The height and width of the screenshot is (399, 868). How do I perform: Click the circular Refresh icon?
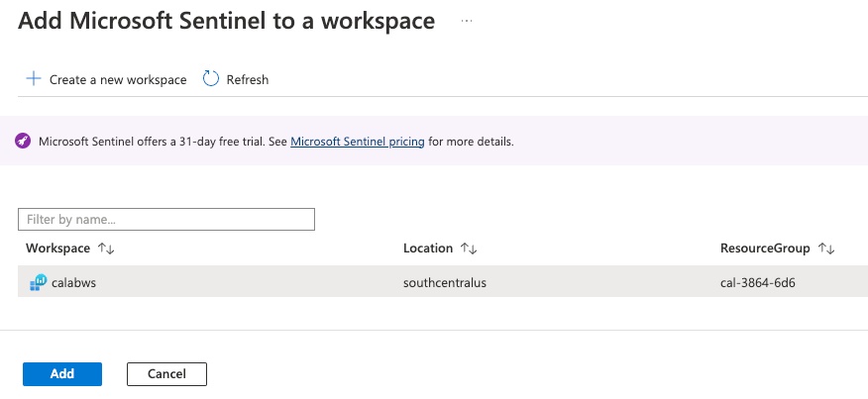coord(210,79)
